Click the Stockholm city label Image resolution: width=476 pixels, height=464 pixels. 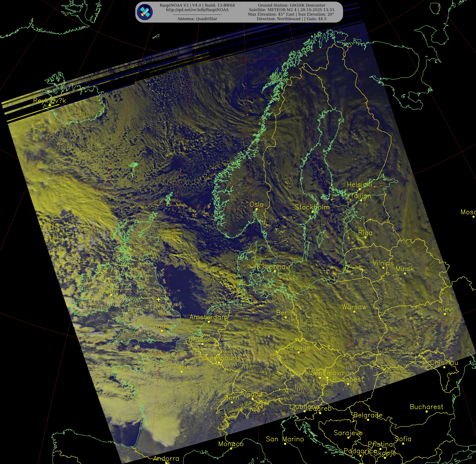click(312, 207)
